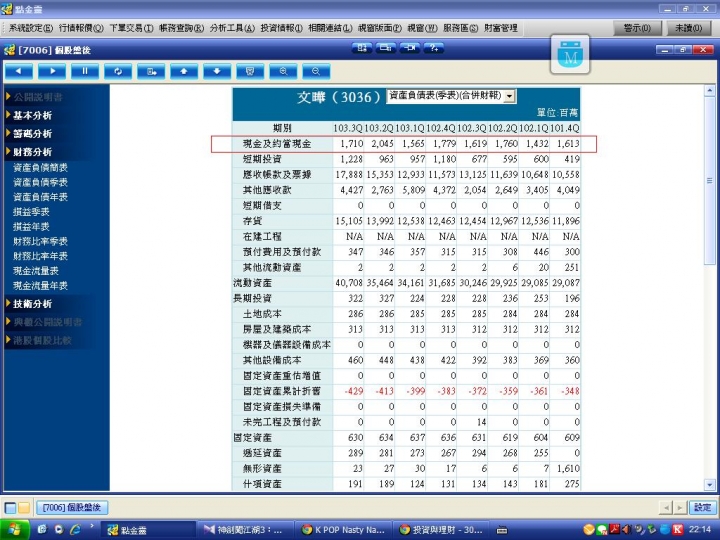This screenshot has height=540, width=720.
Task: Click the help question mark icon
Action: click(433, 48)
